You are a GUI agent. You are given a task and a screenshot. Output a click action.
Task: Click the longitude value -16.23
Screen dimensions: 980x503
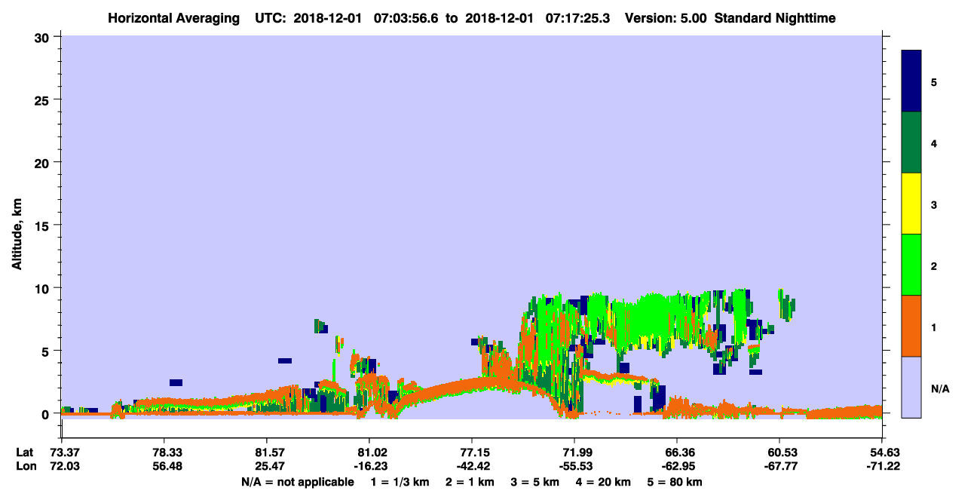click(369, 466)
